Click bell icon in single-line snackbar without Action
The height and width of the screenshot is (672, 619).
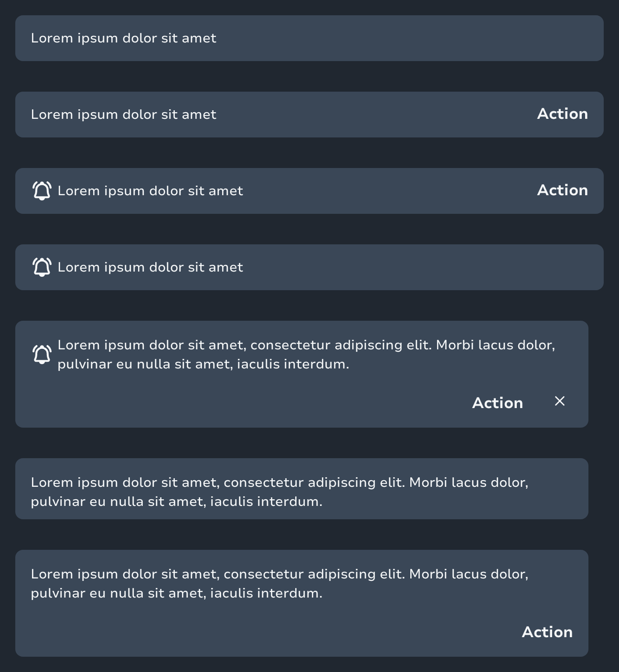(42, 267)
